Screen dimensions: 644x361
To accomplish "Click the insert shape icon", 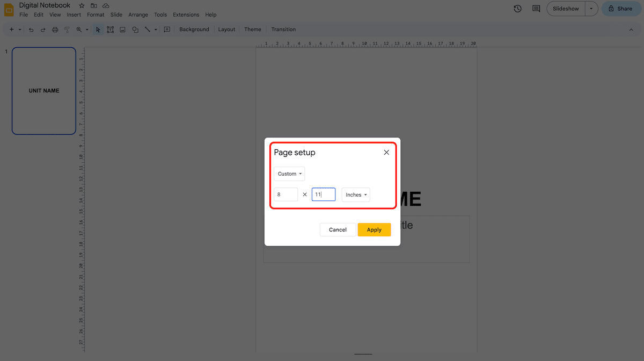I will point(135,30).
